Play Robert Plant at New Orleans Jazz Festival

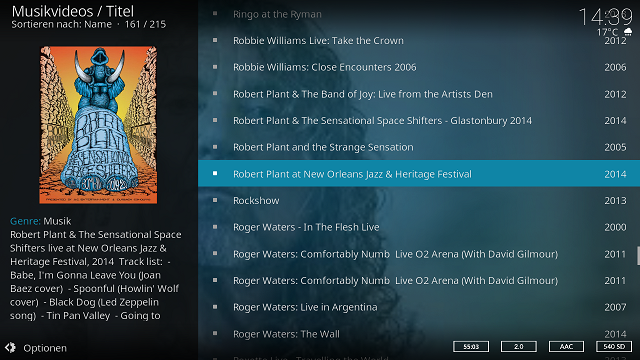pos(419,173)
